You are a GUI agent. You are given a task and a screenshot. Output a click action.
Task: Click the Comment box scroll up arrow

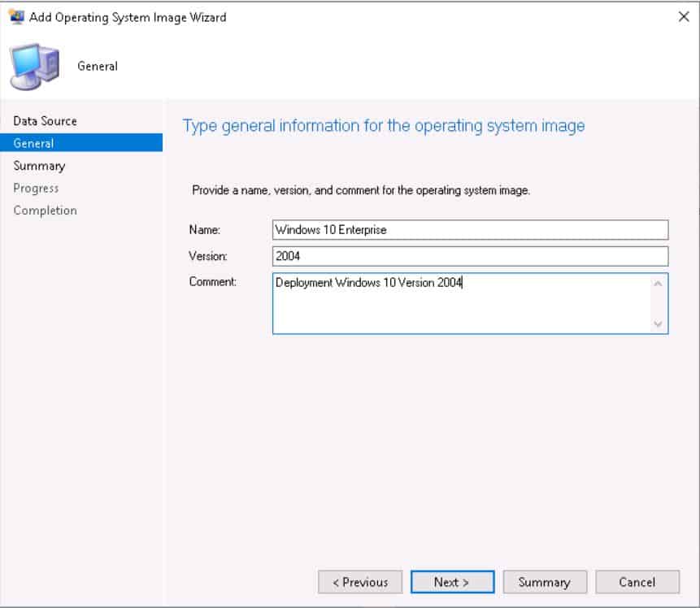click(x=658, y=284)
